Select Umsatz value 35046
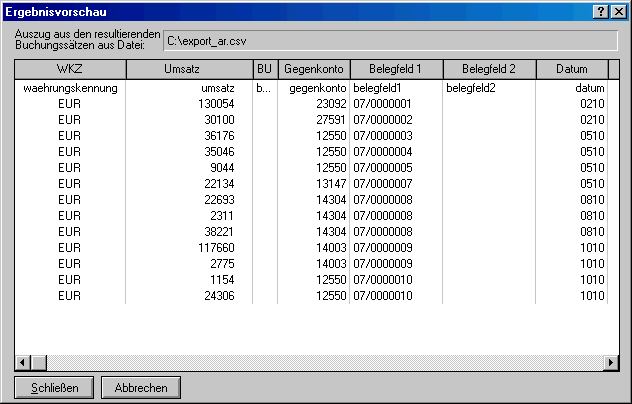Screen dimensions: 632x404 [x=219, y=152]
